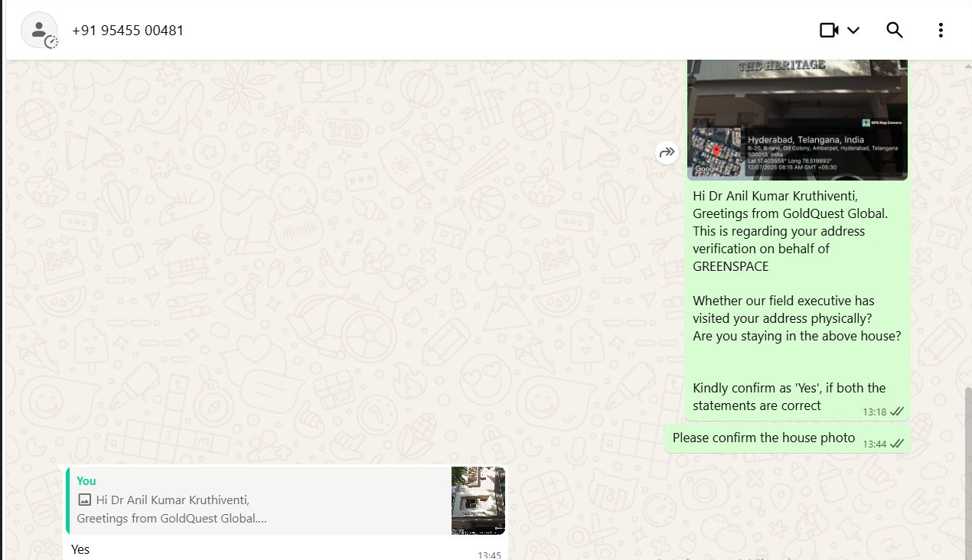Select the GoldQuest Global greeting message text
The image size is (972, 560).
tap(796, 301)
